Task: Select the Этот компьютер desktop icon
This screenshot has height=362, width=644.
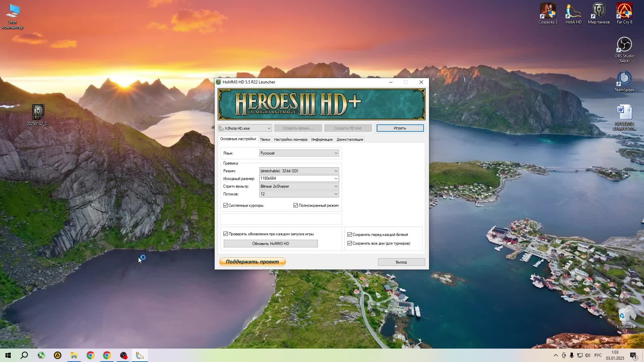Action: [13, 16]
